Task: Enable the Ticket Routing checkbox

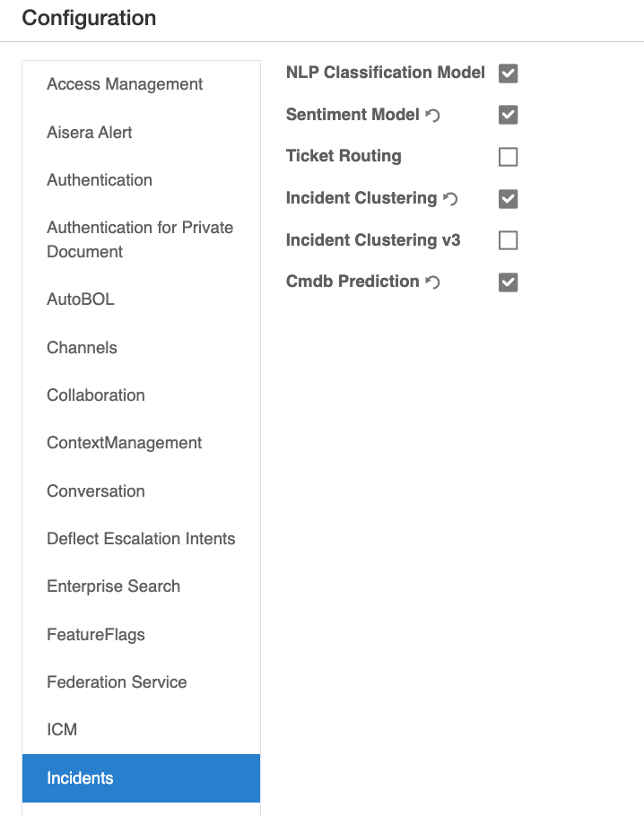Action: [509, 157]
